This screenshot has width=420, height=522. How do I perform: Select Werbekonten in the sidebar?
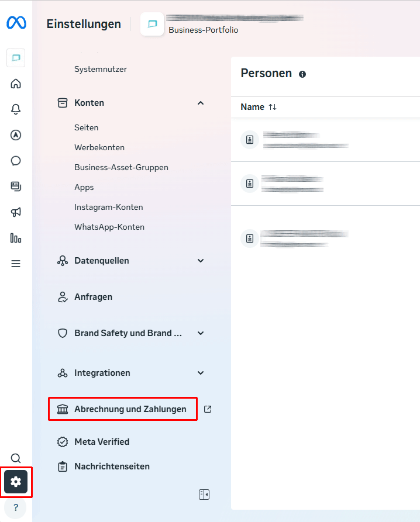tap(99, 147)
